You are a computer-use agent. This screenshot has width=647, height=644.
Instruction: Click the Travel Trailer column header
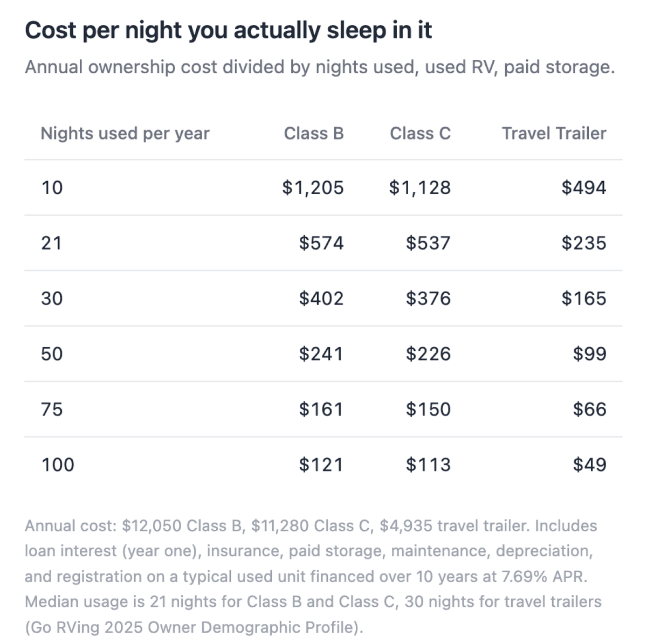[x=554, y=133]
